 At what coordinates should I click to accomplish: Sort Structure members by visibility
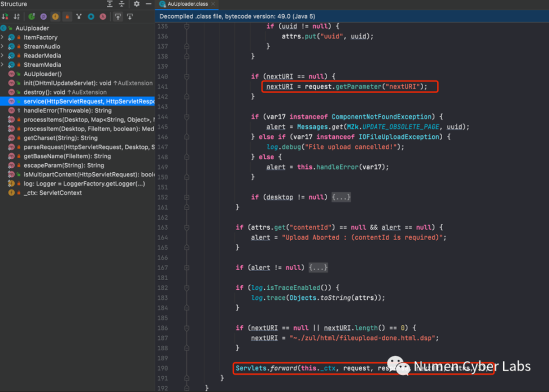[5, 17]
